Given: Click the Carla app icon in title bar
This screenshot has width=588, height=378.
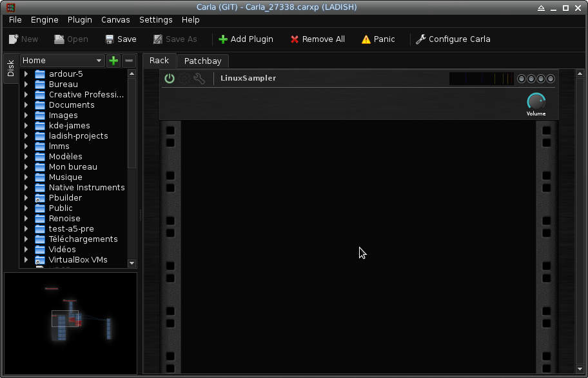Looking at the screenshot, I should coord(10,7).
